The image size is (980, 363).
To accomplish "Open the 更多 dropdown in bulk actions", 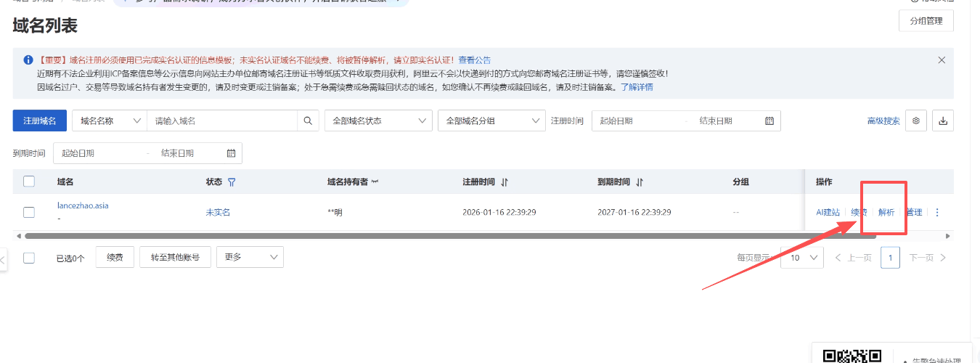I will (250, 257).
